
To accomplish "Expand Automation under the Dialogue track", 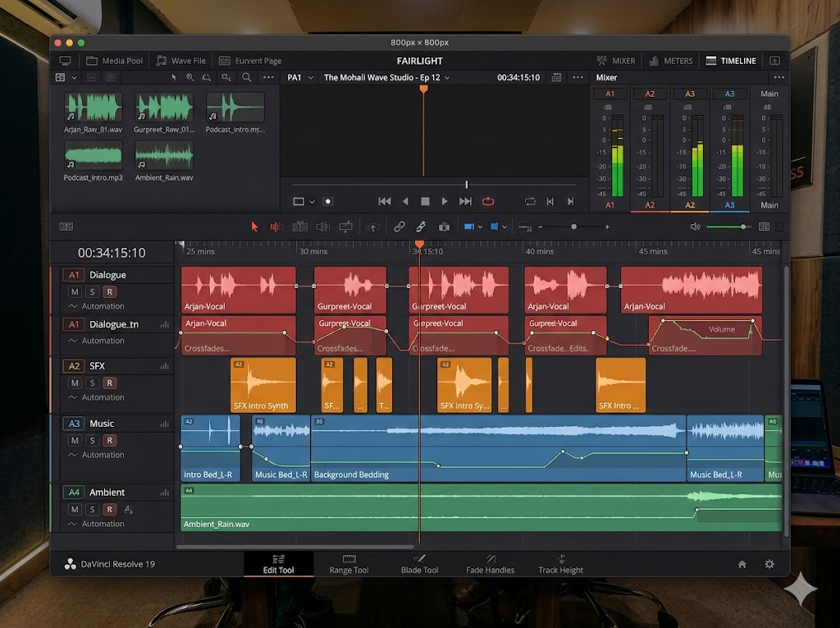I will pos(97,306).
